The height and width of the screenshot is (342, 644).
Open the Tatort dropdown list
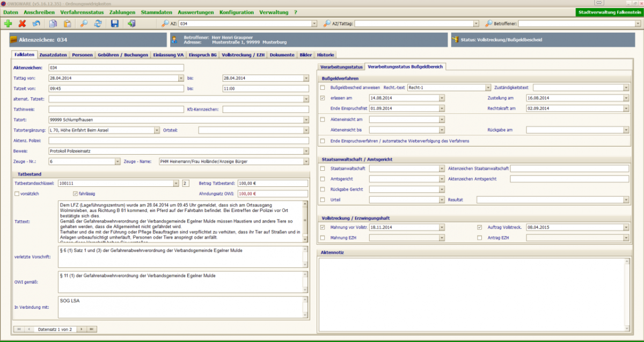[306, 120]
